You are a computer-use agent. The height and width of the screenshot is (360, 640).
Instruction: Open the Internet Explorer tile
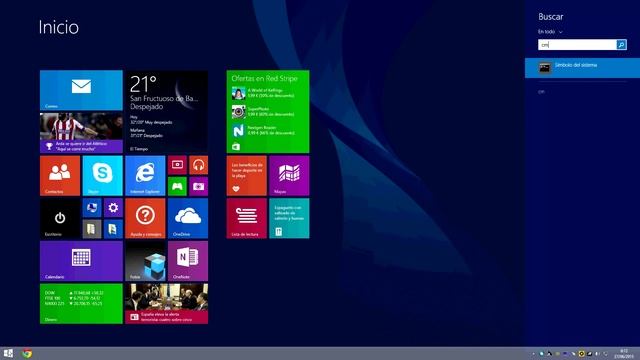(145, 176)
